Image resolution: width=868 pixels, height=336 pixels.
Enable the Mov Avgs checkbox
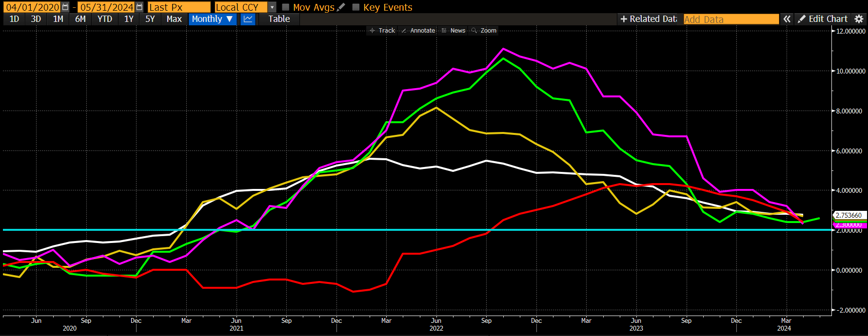[x=286, y=7]
